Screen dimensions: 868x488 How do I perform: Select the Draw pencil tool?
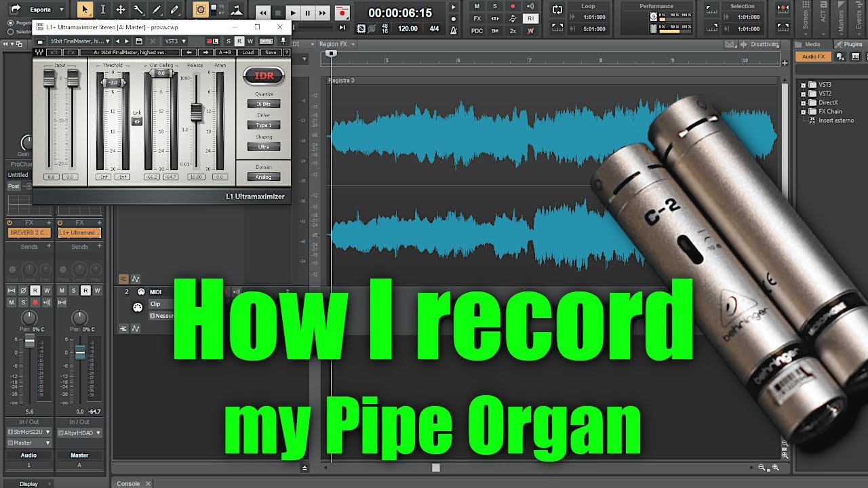click(x=156, y=9)
